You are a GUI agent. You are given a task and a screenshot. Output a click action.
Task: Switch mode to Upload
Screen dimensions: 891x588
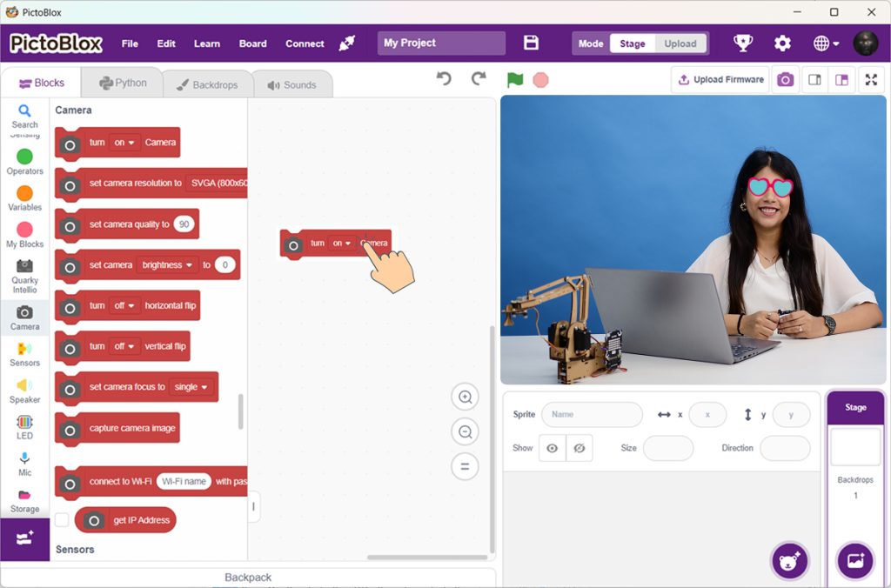(x=680, y=43)
